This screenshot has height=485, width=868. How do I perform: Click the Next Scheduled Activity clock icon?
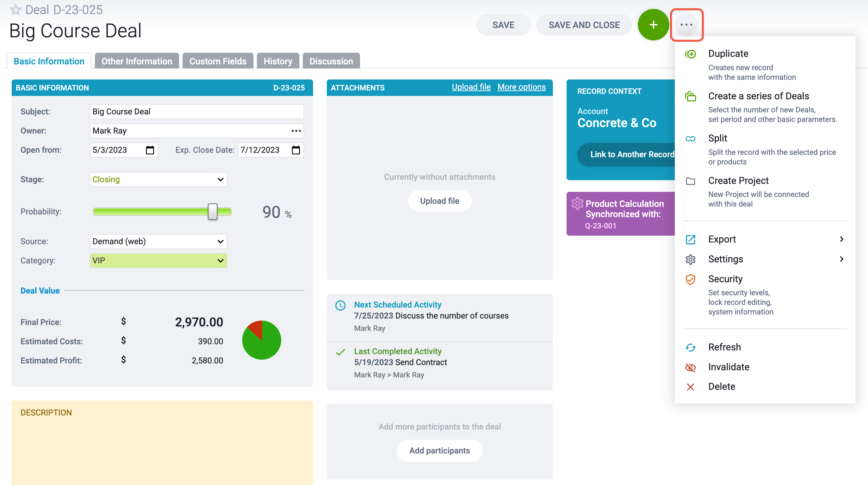[340, 305]
